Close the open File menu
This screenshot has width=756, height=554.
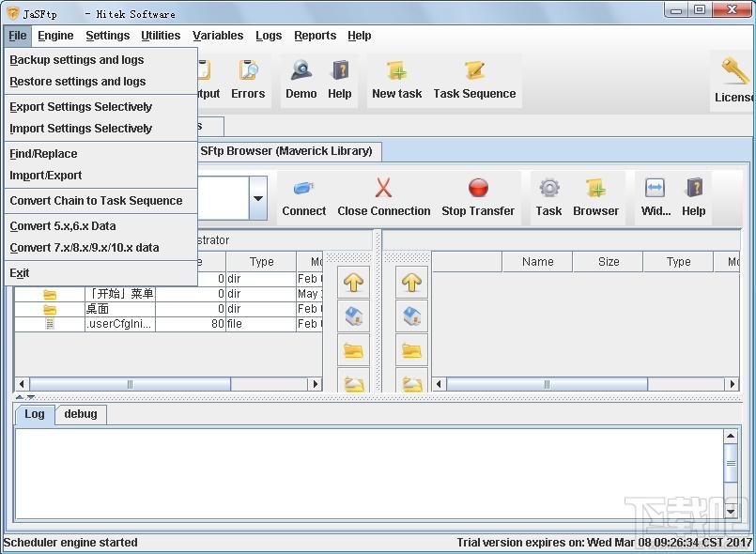click(17, 36)
